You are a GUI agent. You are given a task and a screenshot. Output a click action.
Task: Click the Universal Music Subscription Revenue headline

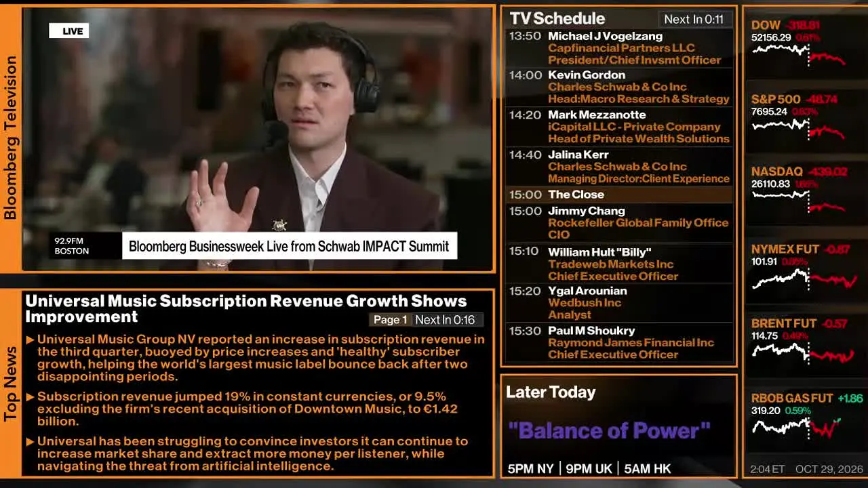246,308
